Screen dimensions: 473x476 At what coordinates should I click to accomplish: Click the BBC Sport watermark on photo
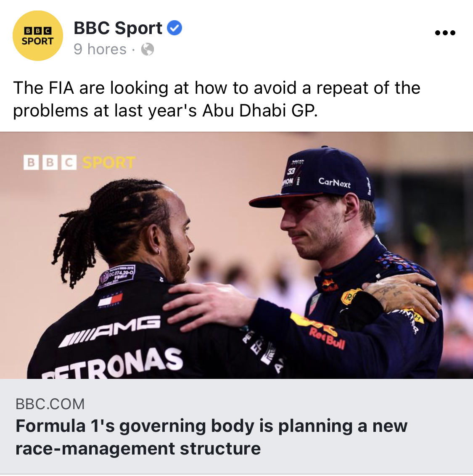coord(79,162)
